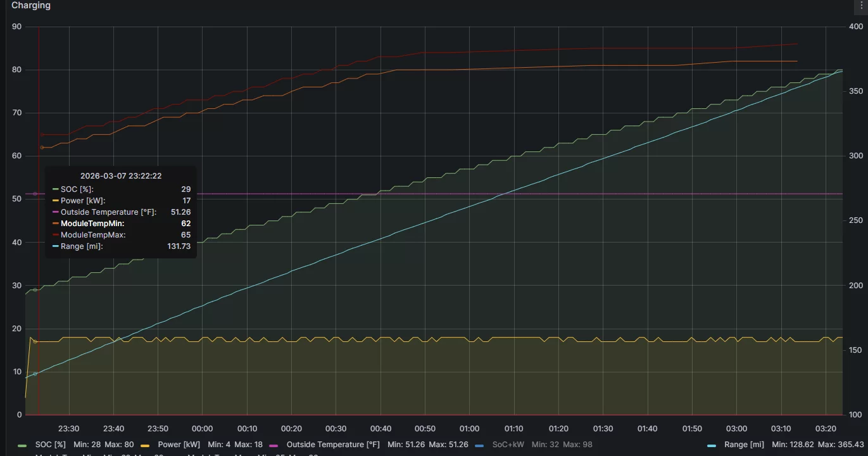Click the 00:00 time axis label
868x456 pixels.
tap(202, 429)
